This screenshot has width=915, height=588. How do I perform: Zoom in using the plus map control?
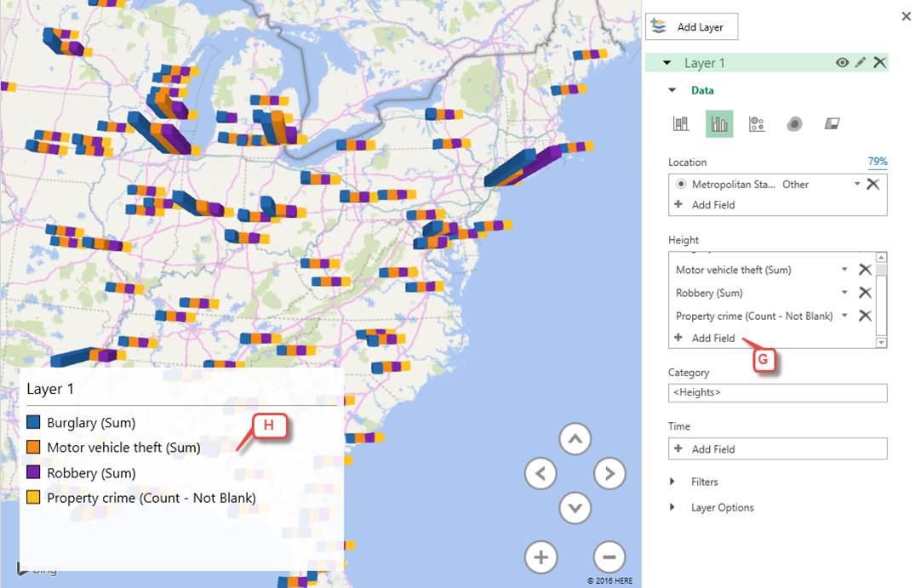(x=541, y=557)
